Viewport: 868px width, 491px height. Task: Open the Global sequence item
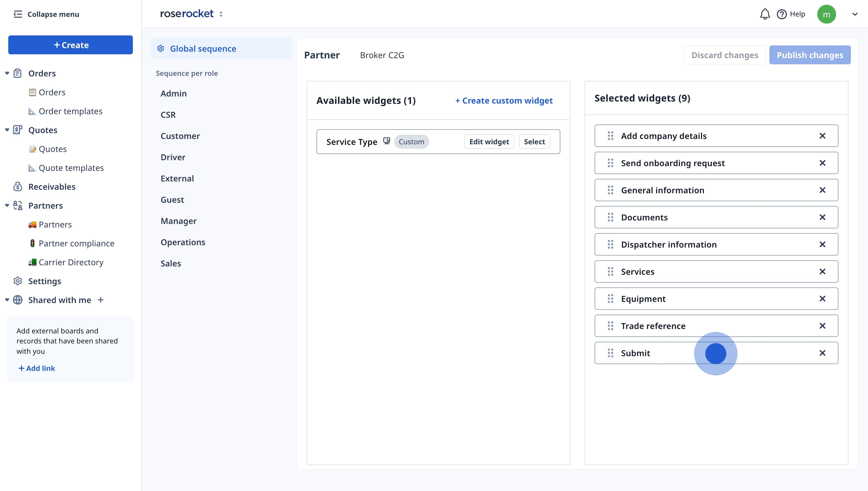[203, 49]
